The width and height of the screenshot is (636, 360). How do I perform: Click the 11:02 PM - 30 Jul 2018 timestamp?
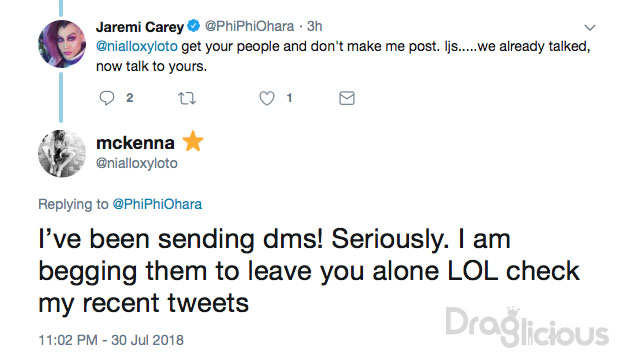coord(111,340)
